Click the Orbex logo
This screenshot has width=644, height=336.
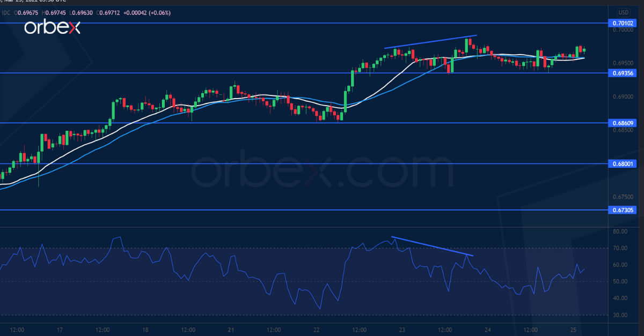point(52,28)
